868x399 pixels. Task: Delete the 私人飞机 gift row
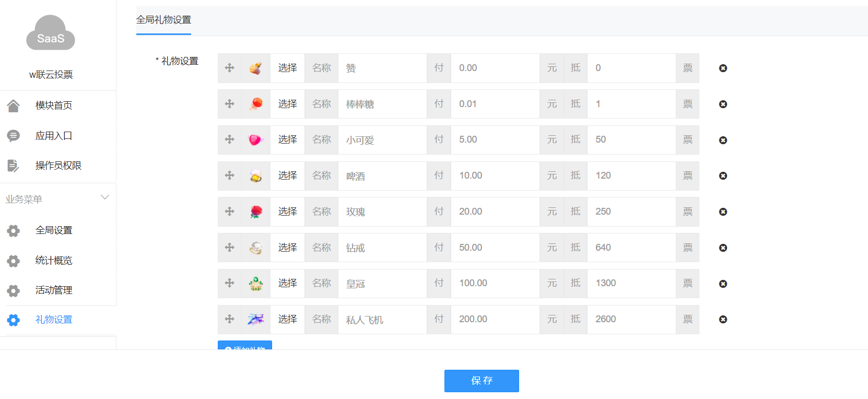tap(723, 320)
